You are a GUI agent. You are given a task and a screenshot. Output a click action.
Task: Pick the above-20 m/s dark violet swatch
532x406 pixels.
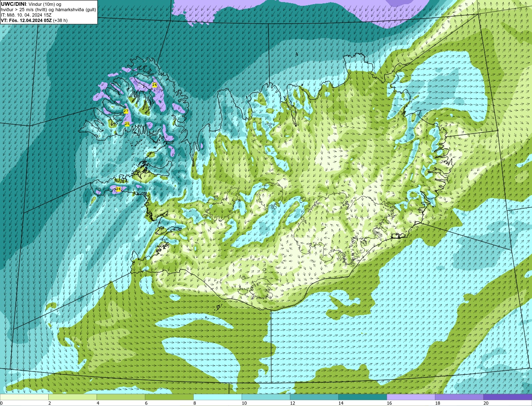(x=508, y=397)
